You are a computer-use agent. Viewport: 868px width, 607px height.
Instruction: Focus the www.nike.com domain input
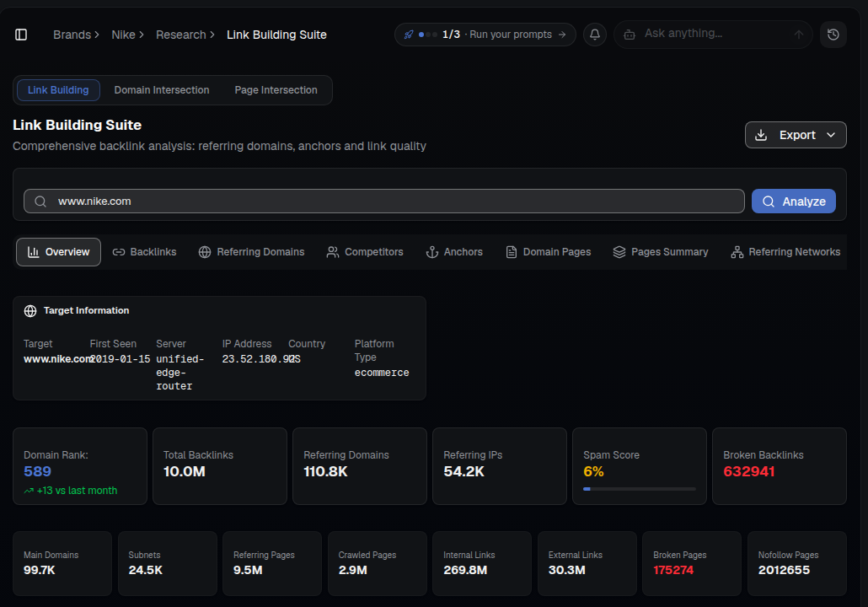tap(383, 201)
